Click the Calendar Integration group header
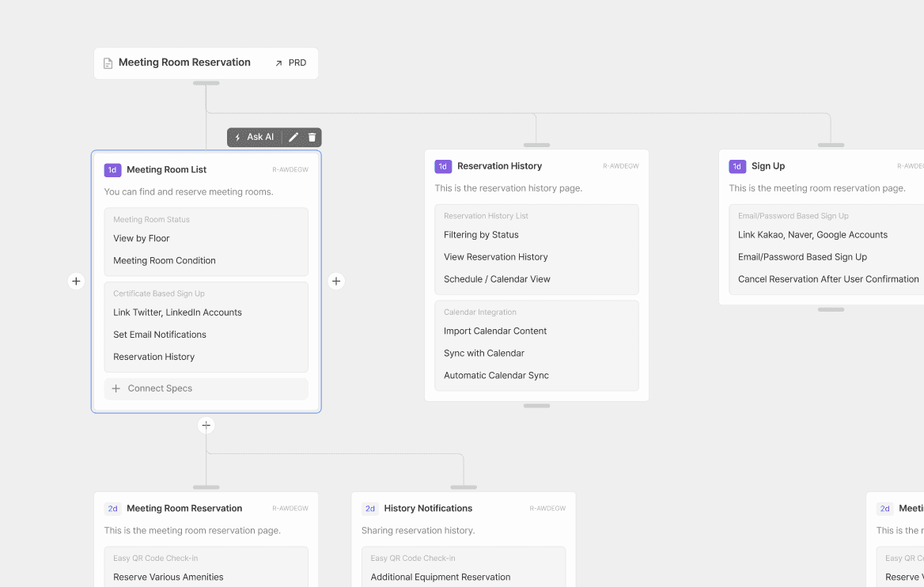 click(x=480, y=312)
